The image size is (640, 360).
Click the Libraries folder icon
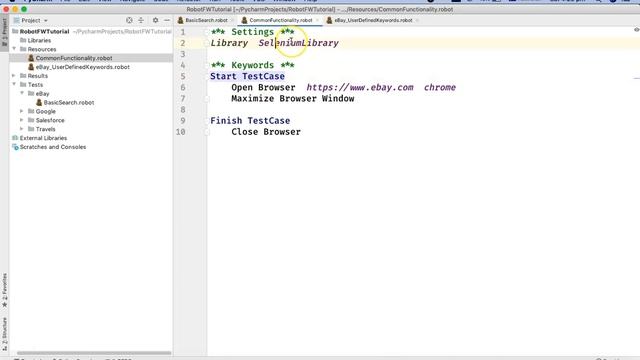tap(23, 40)
